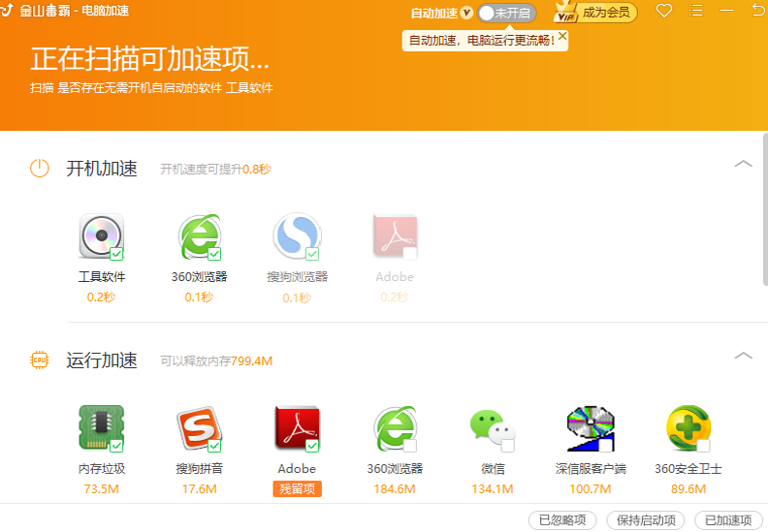The width and height of the screenshot is (768, 532).
Task: Click the 0.2秒 value under 工具软件
Action: (102, 297)
